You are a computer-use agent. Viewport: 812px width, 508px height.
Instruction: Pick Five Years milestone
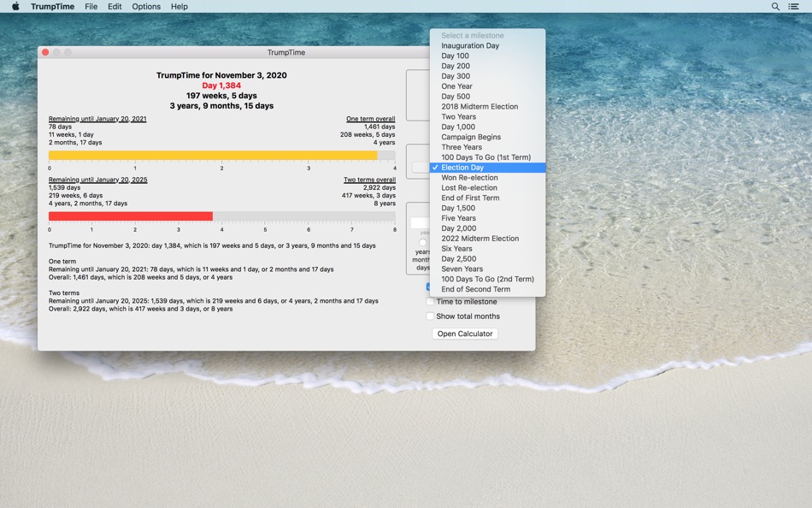point(487,218)
